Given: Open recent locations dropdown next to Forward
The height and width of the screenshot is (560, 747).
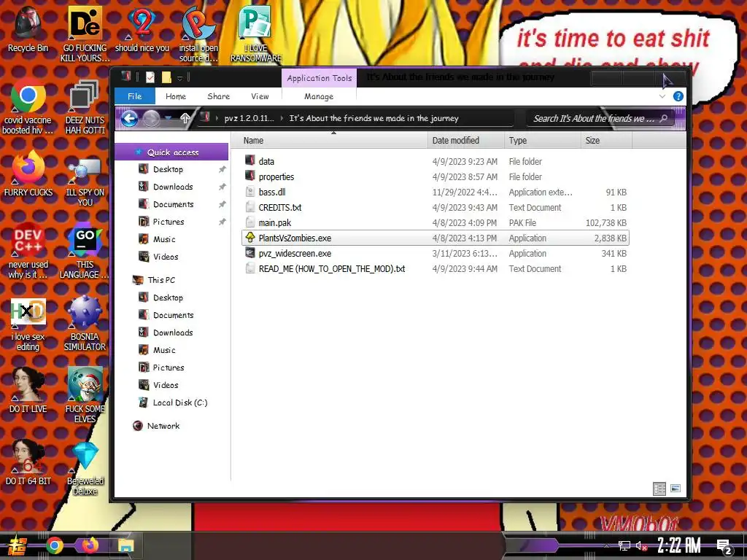Looking at the screenshot, I should tap(169, 118).
